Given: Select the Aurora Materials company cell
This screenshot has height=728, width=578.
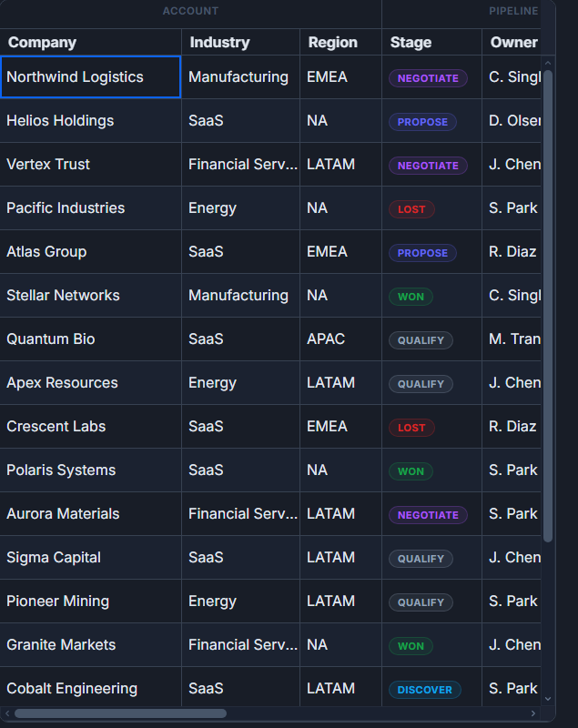Looking at the screenshot, I should (x=90, y=513).
